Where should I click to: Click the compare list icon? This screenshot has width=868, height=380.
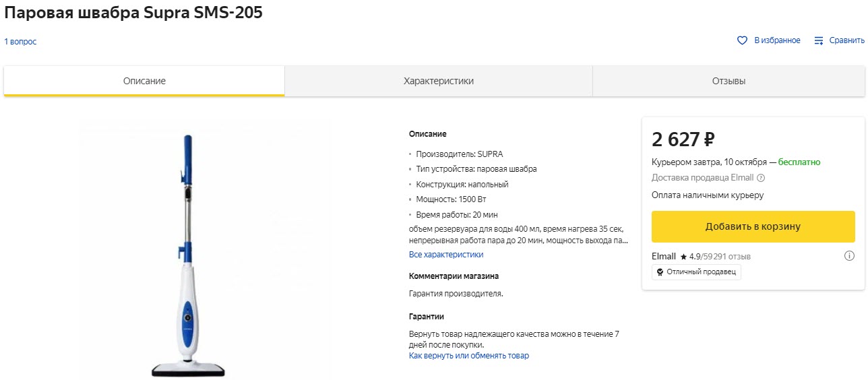pyautogui.click(x=819, y=40)
